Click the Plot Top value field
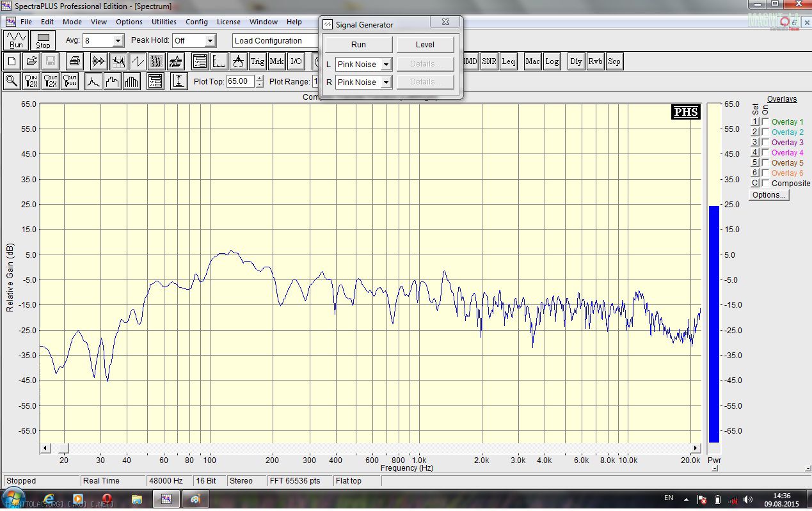 240,82
